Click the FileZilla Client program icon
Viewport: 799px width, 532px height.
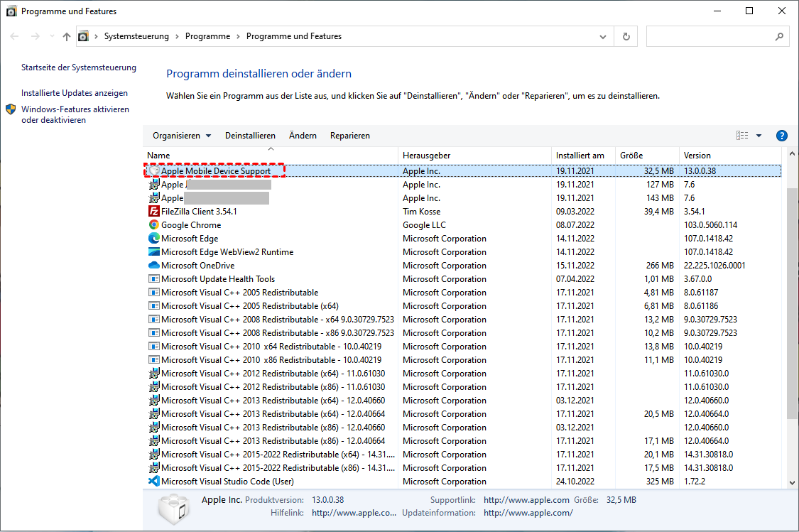pos(153,212)
